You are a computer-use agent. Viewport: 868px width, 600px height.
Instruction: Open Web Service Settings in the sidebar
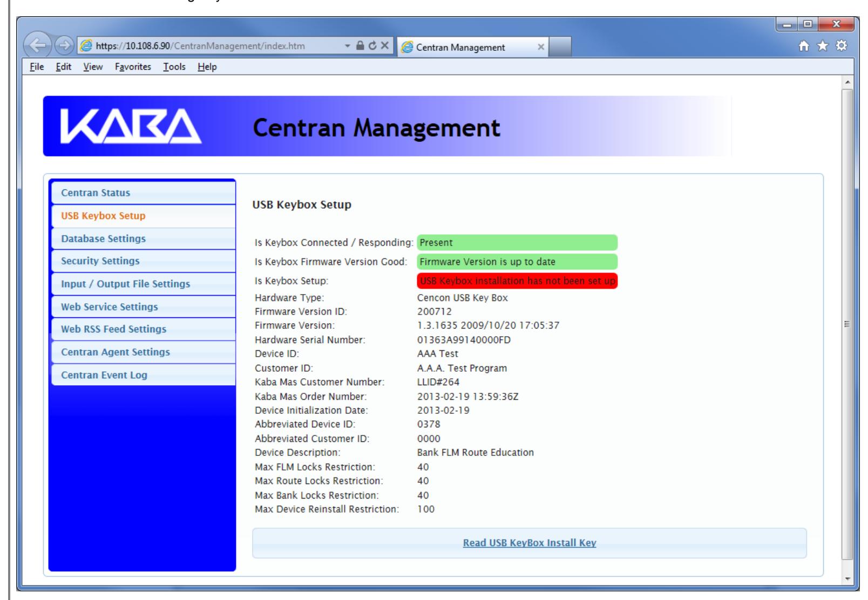144,306
